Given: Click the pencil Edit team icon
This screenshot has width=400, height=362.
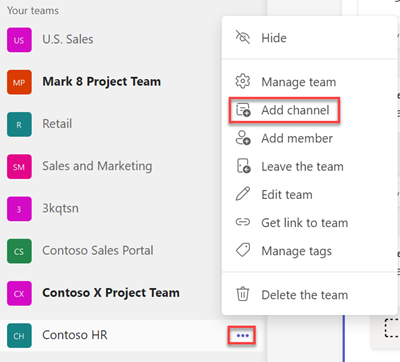Looking at the screenshot, I should (243, 194).
